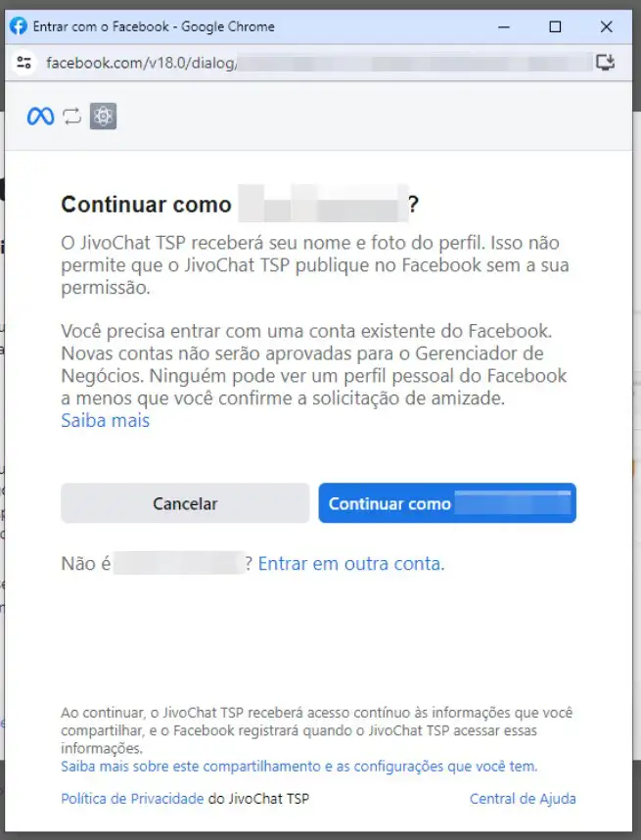The width and height of the screenshot is (641, 840).
Task: Minimize the Facebook login popup window
Action: click(504, 26)
